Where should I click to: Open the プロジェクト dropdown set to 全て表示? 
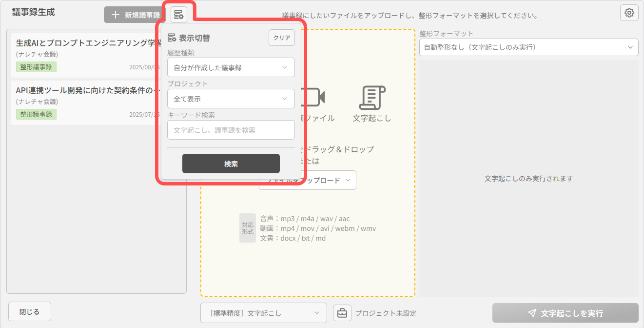[x=231, y=99]
